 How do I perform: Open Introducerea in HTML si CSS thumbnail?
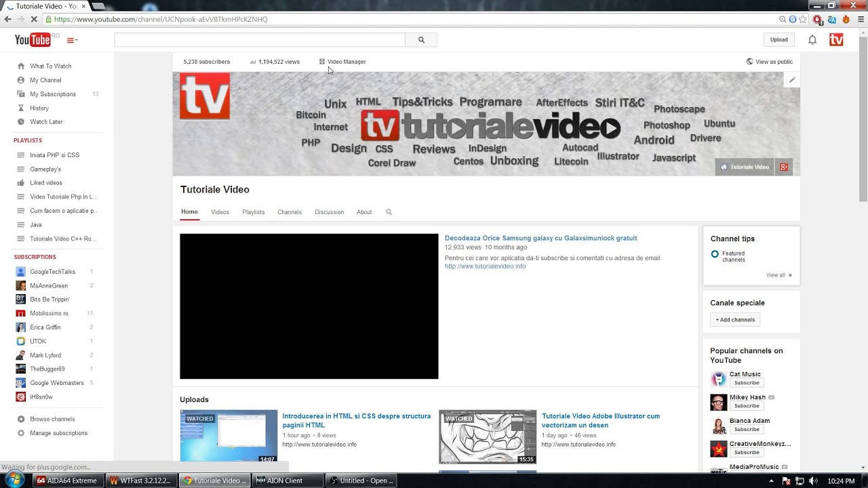(229, 436)
